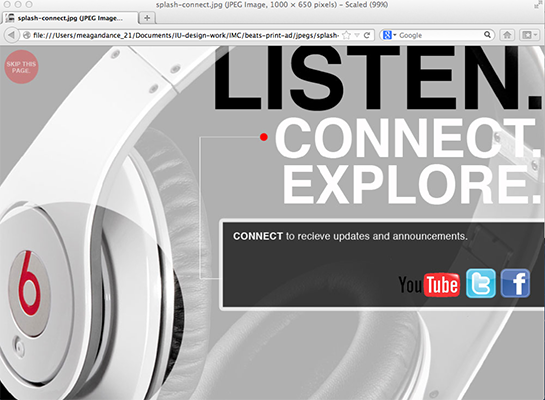Open the Google search engine dropdown

point(390,35)
